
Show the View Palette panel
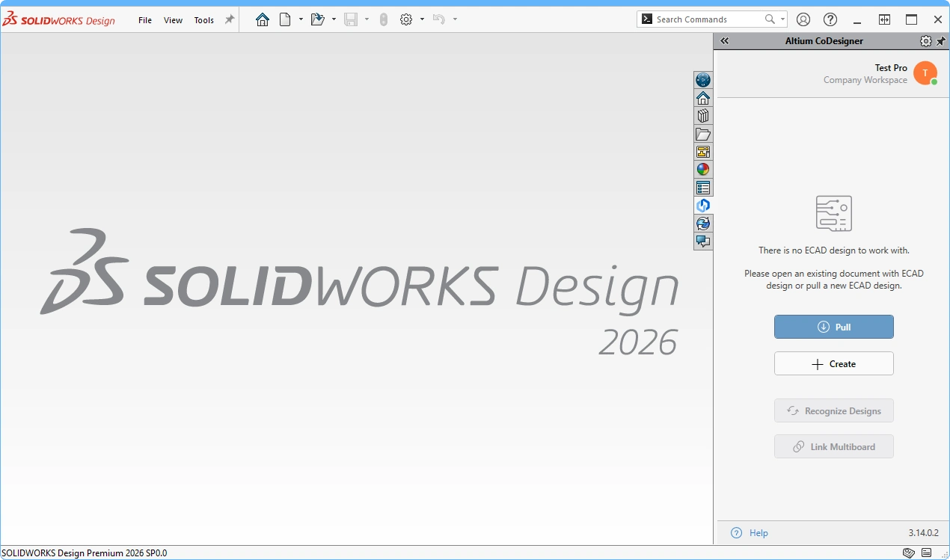pyautogui.click(x=703, y=151)
